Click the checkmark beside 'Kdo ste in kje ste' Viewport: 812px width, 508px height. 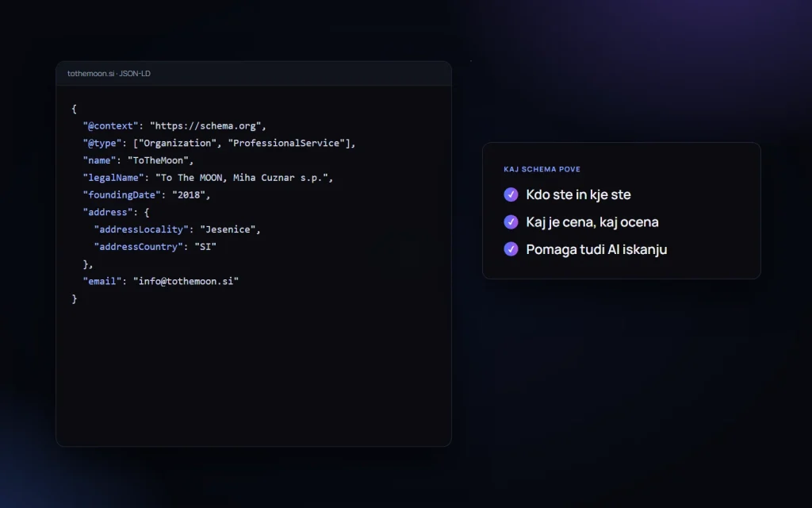point(511,194)
